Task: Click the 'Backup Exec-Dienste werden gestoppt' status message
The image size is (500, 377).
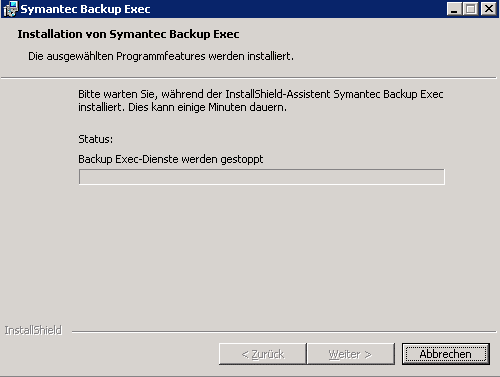Action: 171,159
